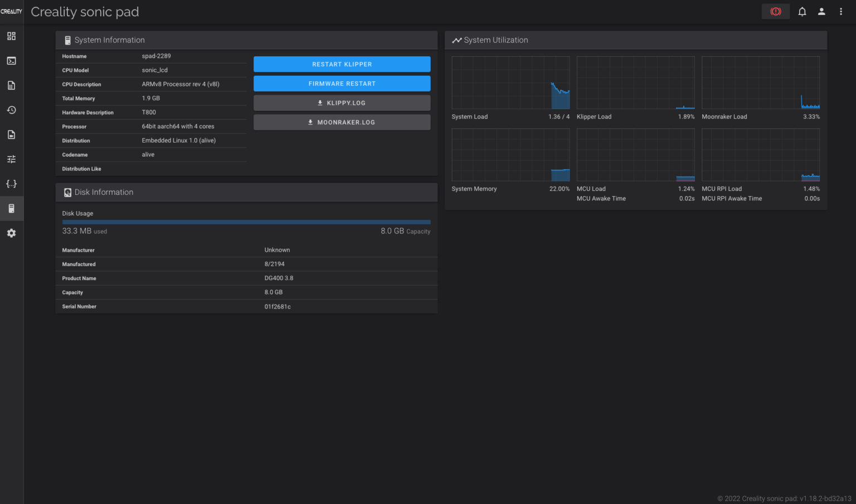Click the Restart Klipper button
This screenshot has width=856, height=504.
click(342, 65)
